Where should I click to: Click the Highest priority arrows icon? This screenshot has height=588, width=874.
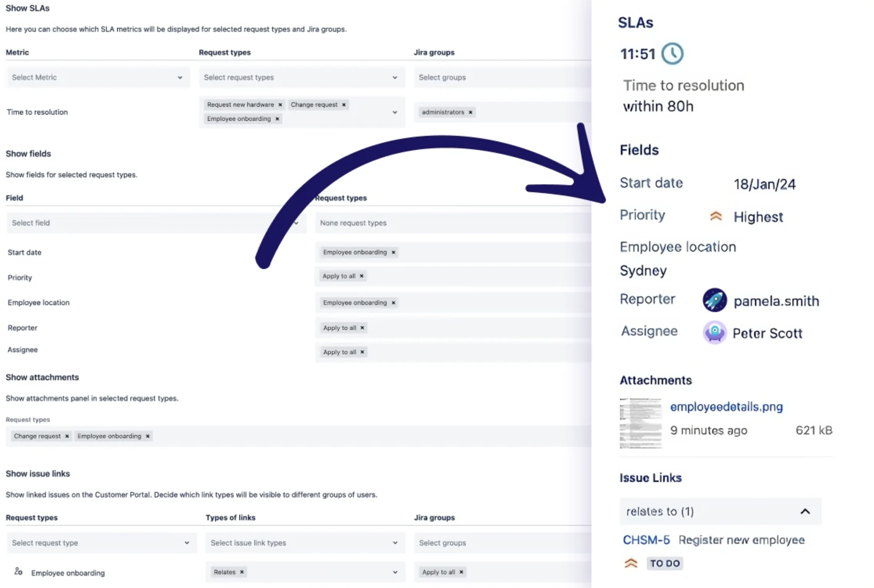(x=716, y=216)
